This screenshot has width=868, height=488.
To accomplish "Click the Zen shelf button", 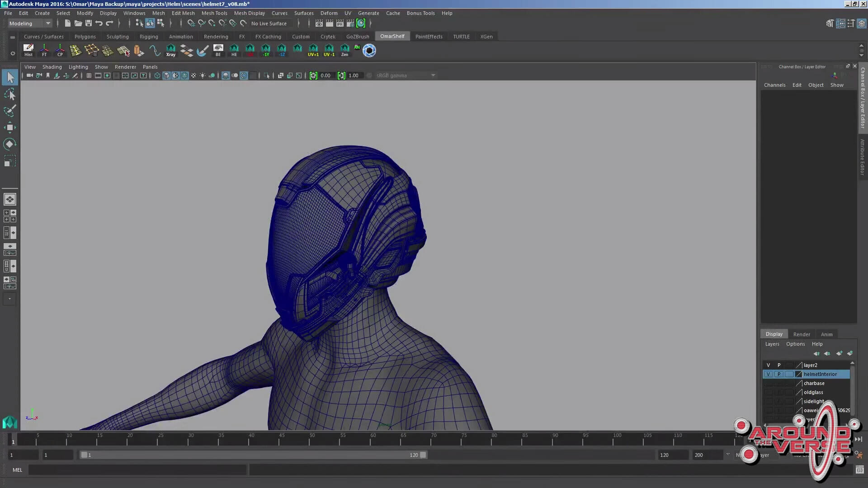I will [x=344, y=50].
